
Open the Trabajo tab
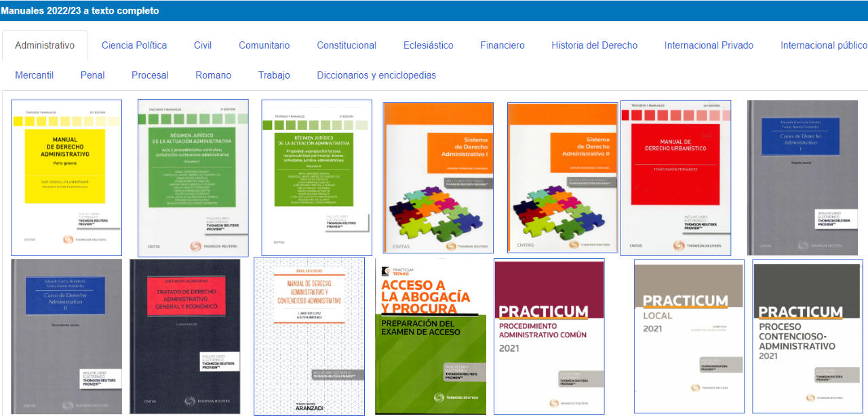tap(274, 75)
